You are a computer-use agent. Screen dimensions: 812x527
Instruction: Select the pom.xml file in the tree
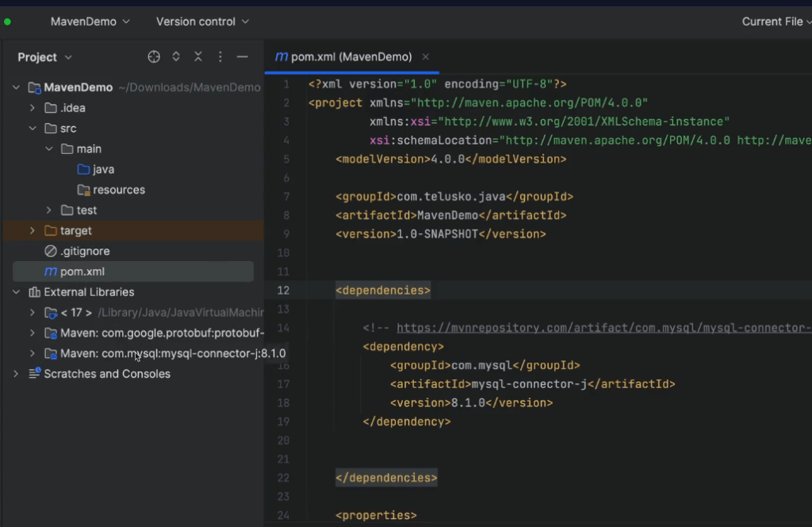[x=133, y=271]
